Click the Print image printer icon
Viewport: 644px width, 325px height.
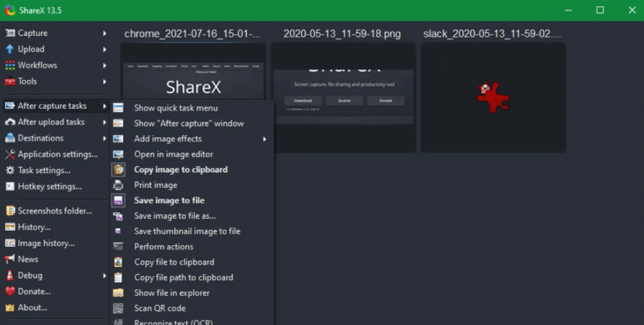tap(118, 185)
